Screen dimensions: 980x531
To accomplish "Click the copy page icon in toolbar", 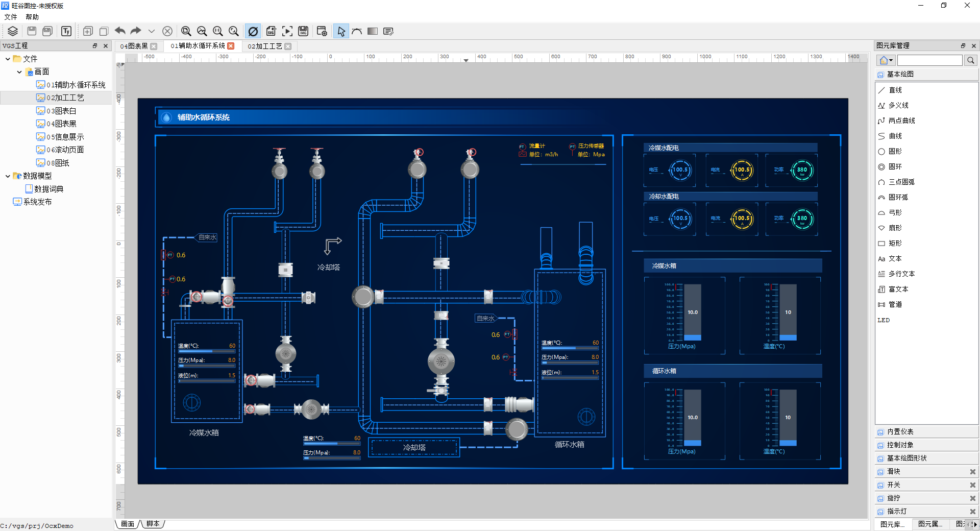I will [x=104, y=31].
